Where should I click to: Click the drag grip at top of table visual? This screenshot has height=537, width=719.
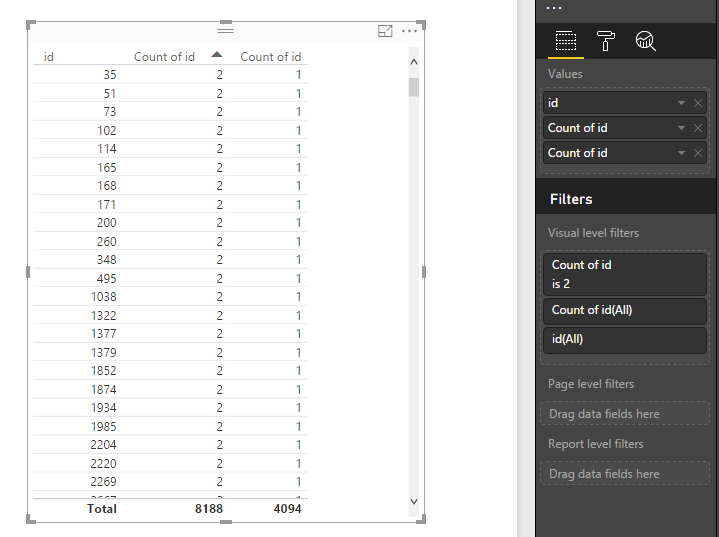click(x=225, y=31)
